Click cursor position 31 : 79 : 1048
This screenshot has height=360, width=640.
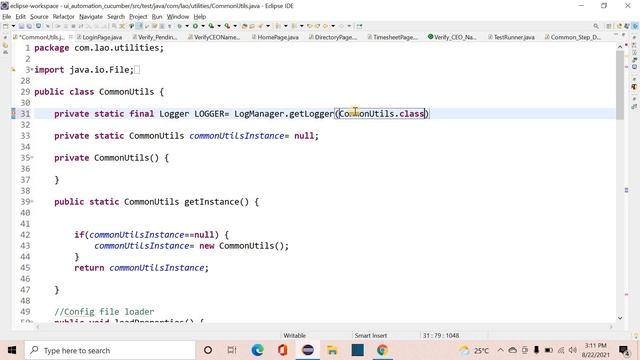pyautogui.click(x=441, y=335)
